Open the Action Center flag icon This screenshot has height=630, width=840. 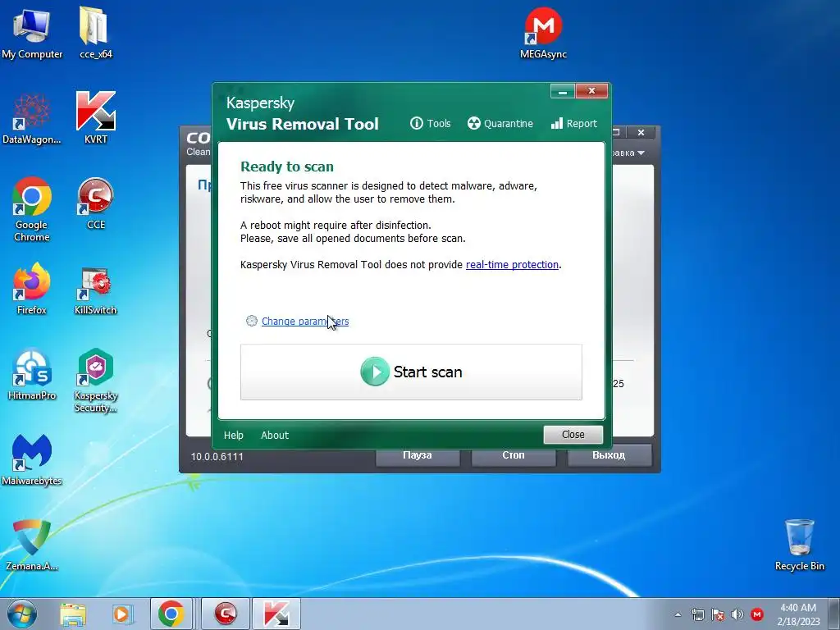point(718,614)
